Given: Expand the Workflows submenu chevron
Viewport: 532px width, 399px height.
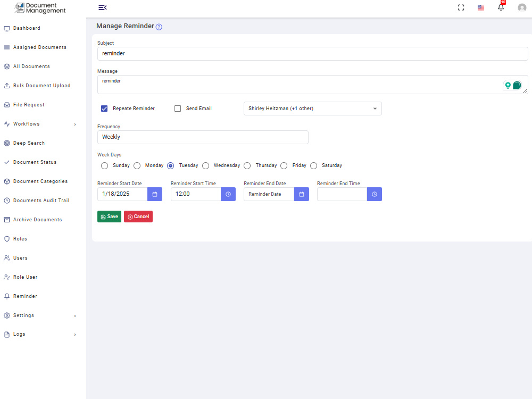Looking at the screenshot, I should [75, 124].
